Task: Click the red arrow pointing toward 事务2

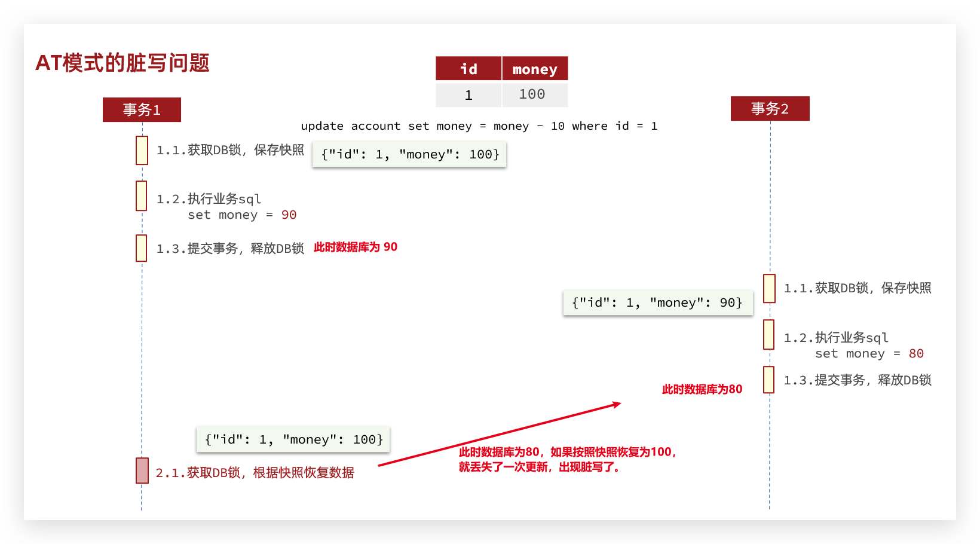Action: (500, 435)
